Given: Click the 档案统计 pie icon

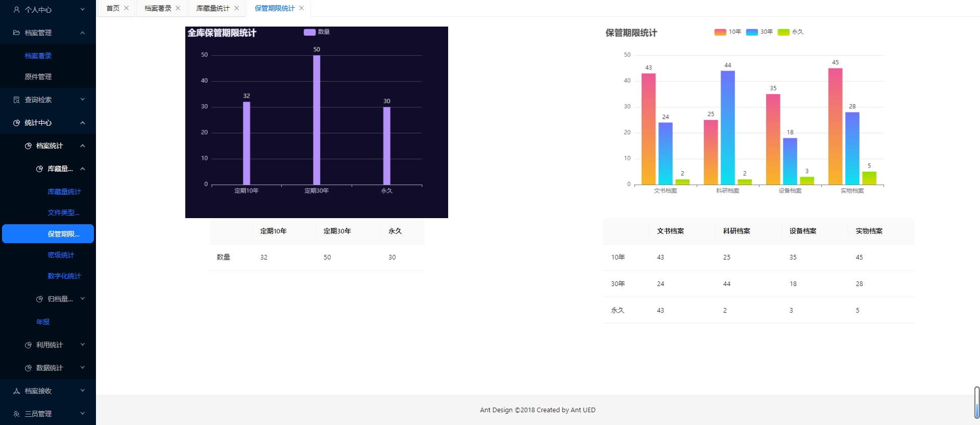Looking at the screenshot, I should (x=28, y=146).
